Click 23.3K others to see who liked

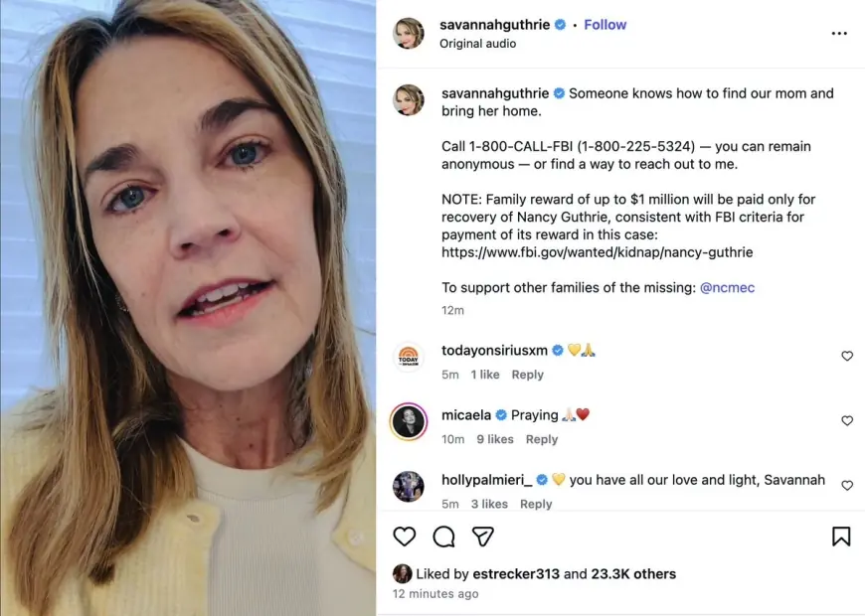(x=636, y=573)
